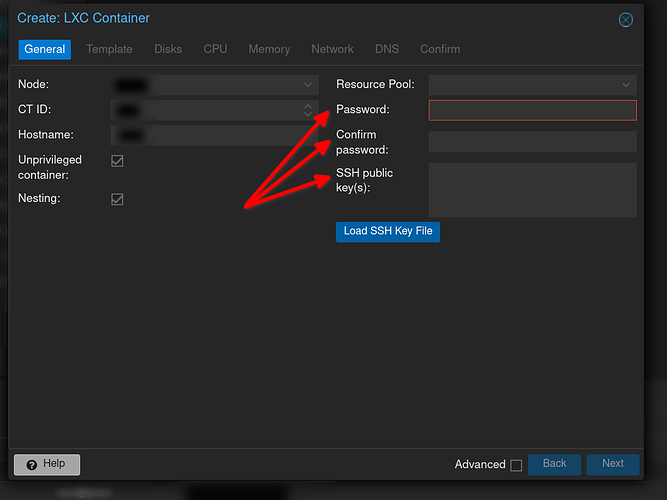Close the Create LXC Container dialog
The height and width of the screenshot is (500, 667).
tap(625, 20)
